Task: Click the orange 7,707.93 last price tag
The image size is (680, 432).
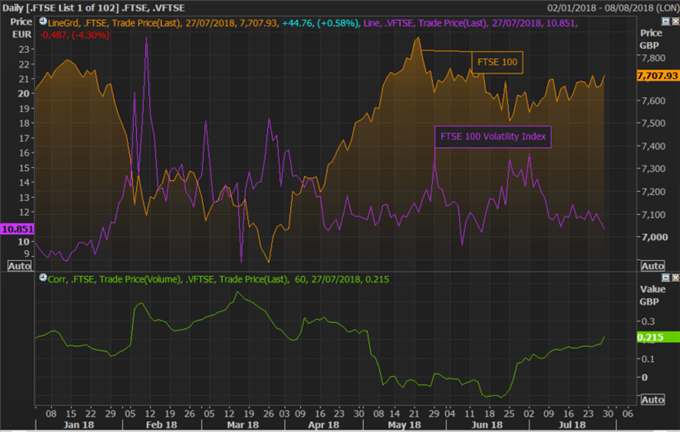Action: [657, 76]
